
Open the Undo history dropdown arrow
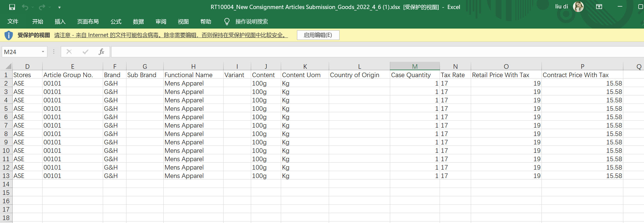(x=32, y=7)
